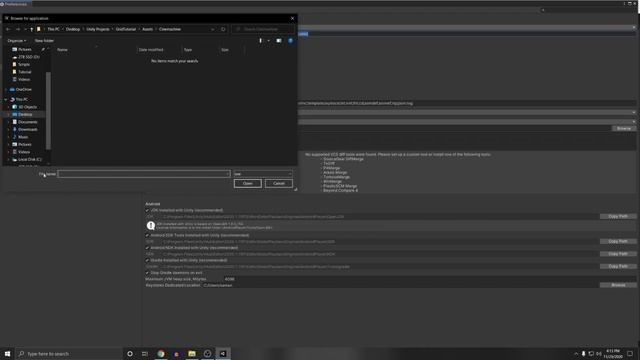
Task: Go back using the dialog's back arrow
Action: point(8,29)
